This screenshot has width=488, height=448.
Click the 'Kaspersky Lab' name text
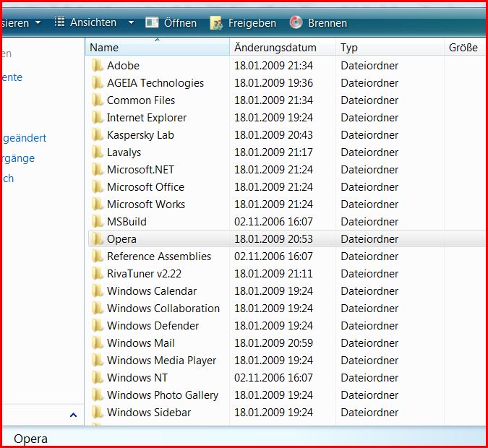[140, 134]
